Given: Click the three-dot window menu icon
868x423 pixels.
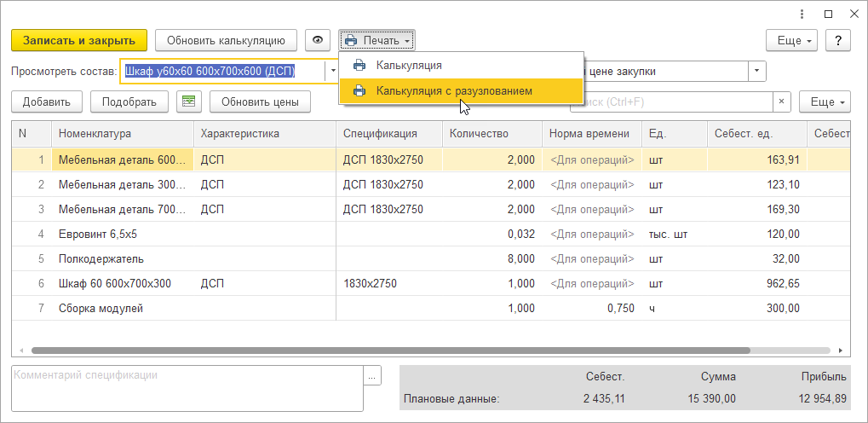Looking at the screenshot, I should [x=802, y=14].
